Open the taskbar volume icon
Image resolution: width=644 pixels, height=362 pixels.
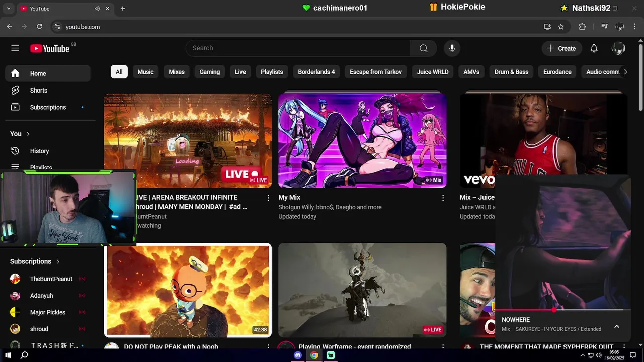598,355
